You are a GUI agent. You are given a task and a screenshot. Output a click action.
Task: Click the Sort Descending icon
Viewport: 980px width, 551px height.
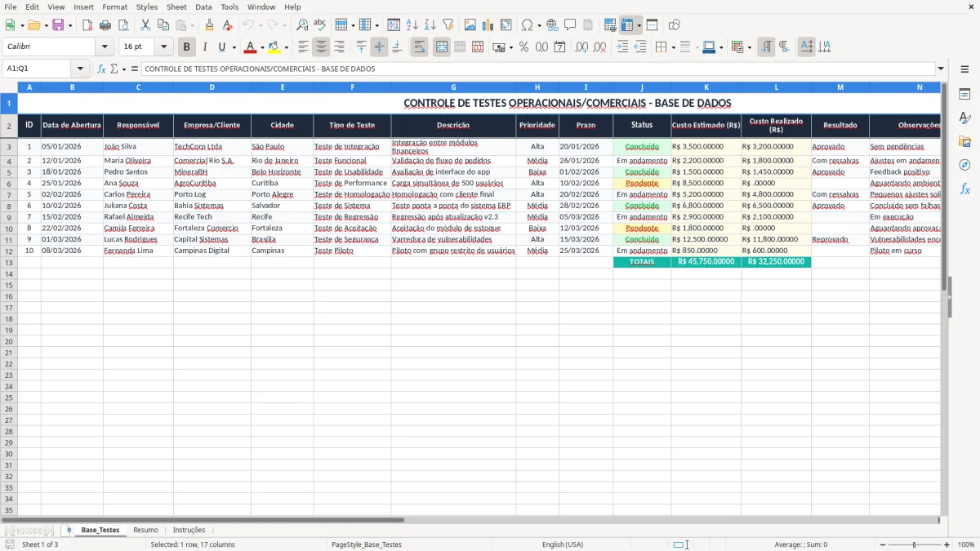[430, 25]
